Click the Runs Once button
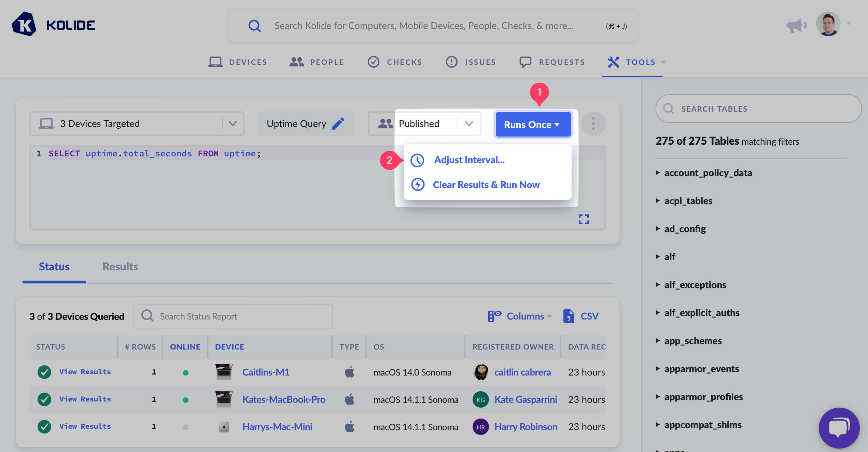This screenshot has height=452, width=868. point(532,125)
